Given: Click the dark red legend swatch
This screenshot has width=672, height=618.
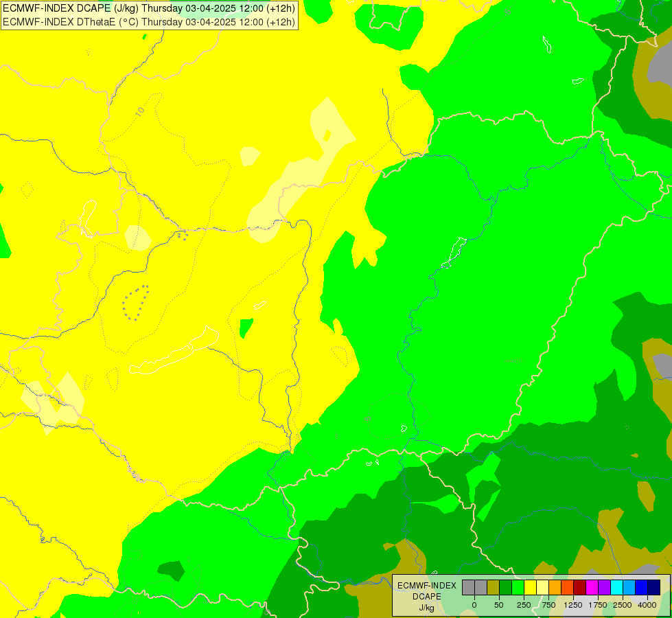Looking at the screenshot, I should click(580, 588).
